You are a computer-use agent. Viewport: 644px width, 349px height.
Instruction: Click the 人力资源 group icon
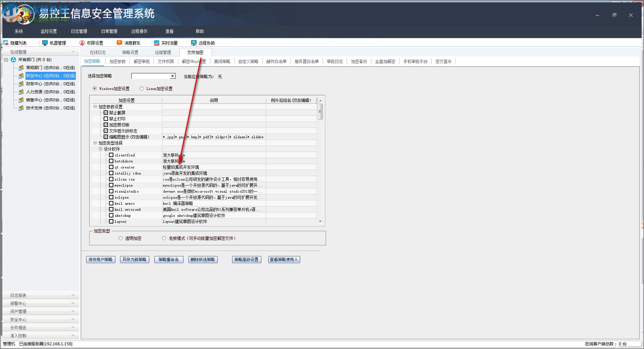coord(21,92)
